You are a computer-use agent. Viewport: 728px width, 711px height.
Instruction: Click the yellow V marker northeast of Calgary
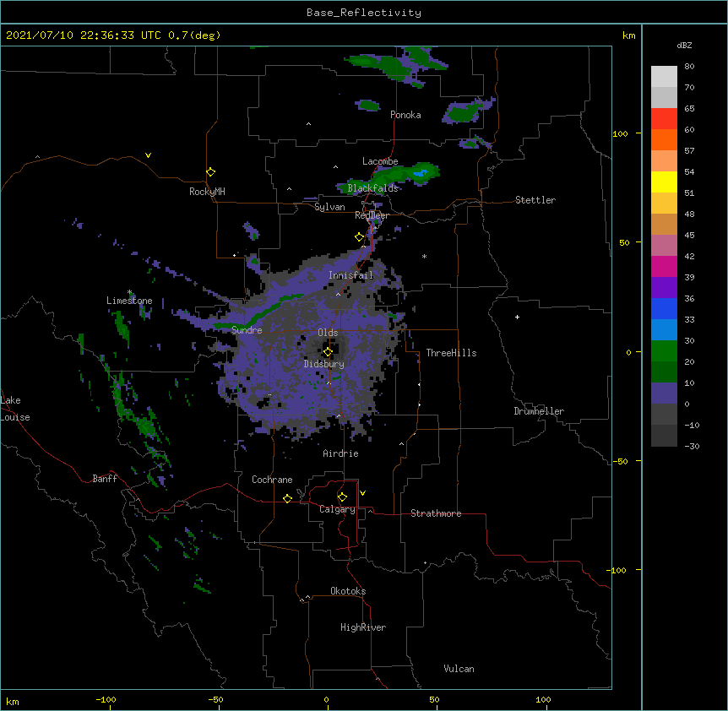tap(362, 493)
